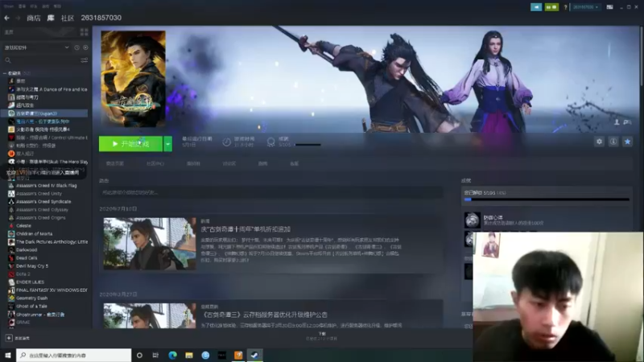
Task: Click the play time clock icon
Action: point(227,142)
